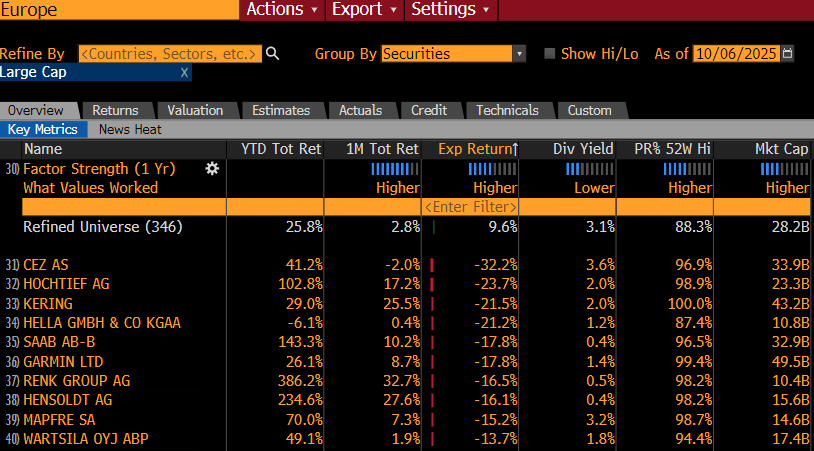Click the Refine By search magnifier icon
Image resolution: width=814 pixels, height=451 pixels.
[x=272, y=54]
